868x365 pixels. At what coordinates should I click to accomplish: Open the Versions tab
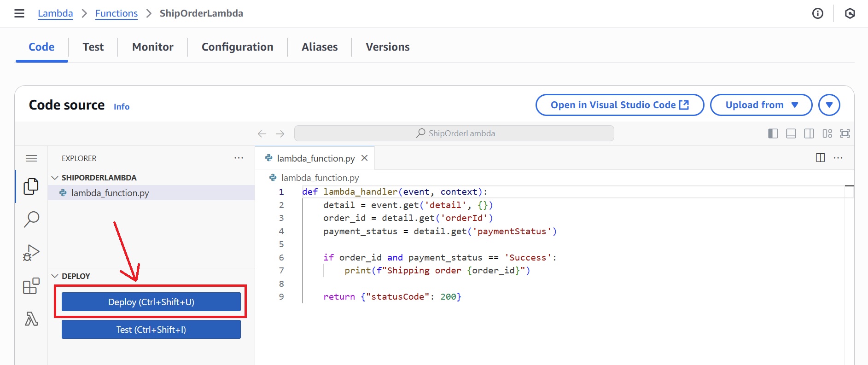pos(388,47)
